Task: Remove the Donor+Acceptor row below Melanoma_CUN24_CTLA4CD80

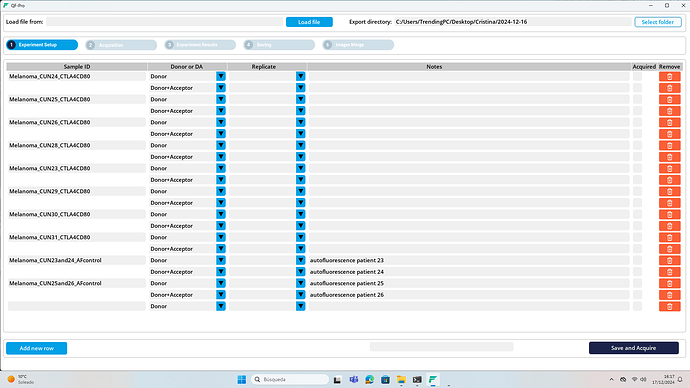Action: coord(669,88)
